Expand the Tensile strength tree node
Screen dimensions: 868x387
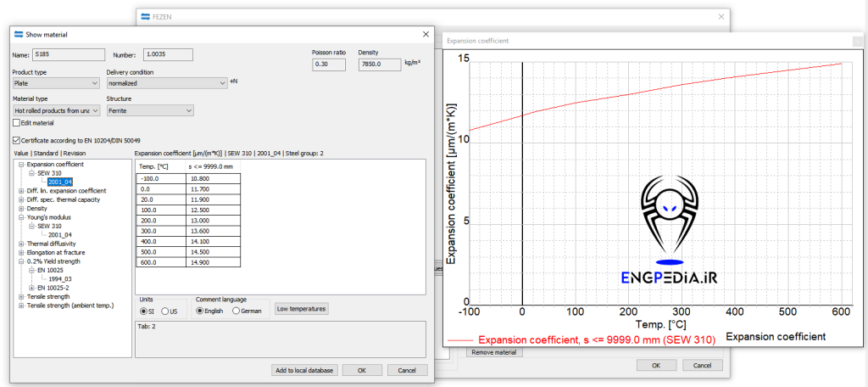pyautogui.click(x=21, y=297)
